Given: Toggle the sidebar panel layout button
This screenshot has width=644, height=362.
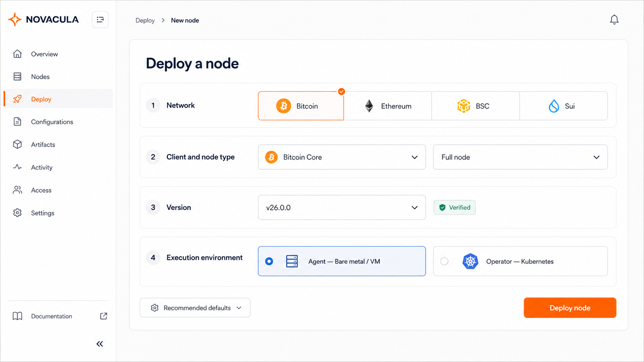Looking at the screenshot, I should pyautogui.click(x=100, y=20).
